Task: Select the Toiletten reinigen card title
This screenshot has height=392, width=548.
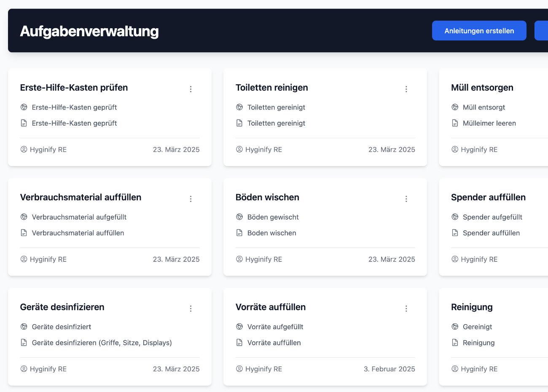Action: [272, 88]
